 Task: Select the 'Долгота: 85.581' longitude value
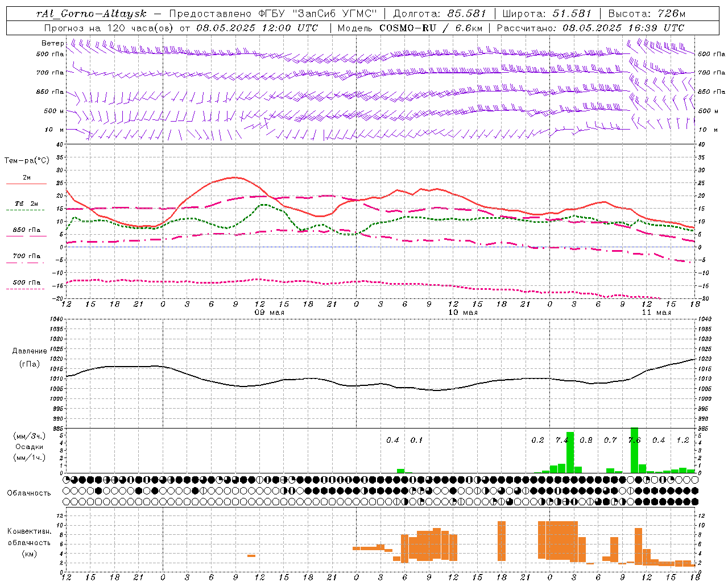tap(440, 14)
